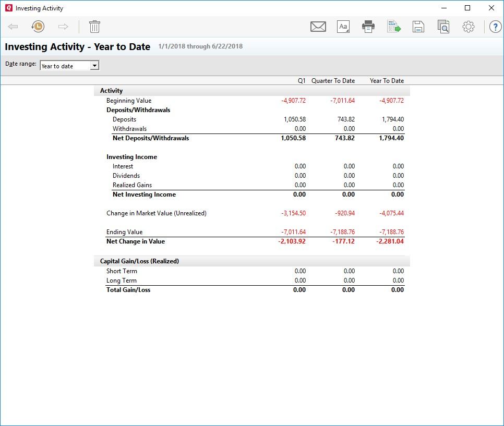Select the Change in Market Value row label

pos(157,213)
